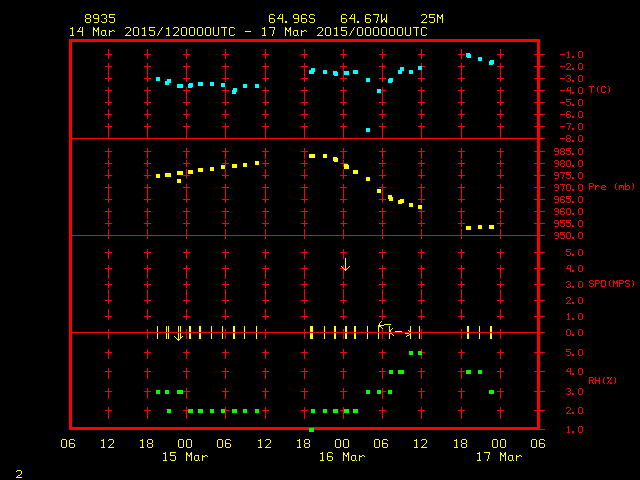Screen dimensions: 640x480
Task: Click the "00" hour label above "15 Mar"
Action: [x=185, y=444]
